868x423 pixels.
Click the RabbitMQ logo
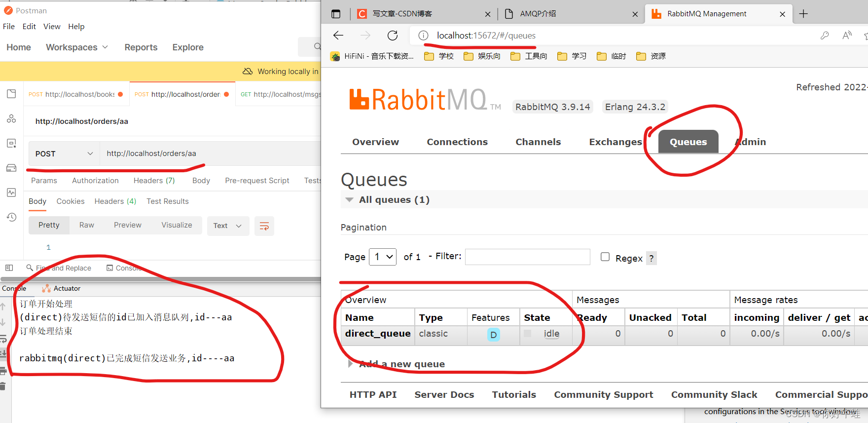pos(425,99)
